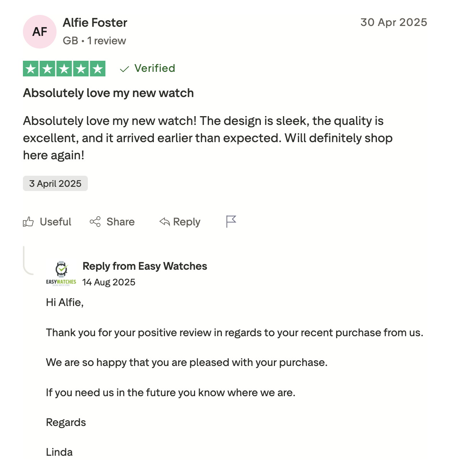Flag this review with the flag icon

(231, 221)
